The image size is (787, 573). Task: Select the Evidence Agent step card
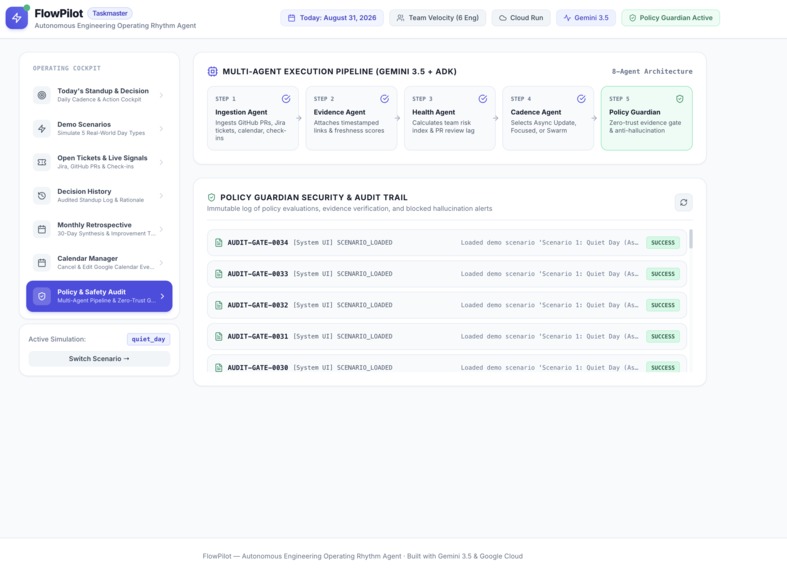351,118
